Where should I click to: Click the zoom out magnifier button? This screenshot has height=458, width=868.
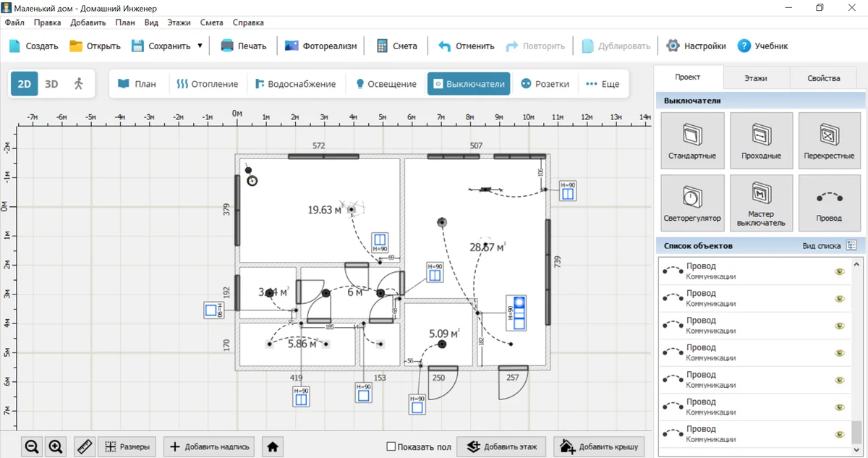pos(32,447)
